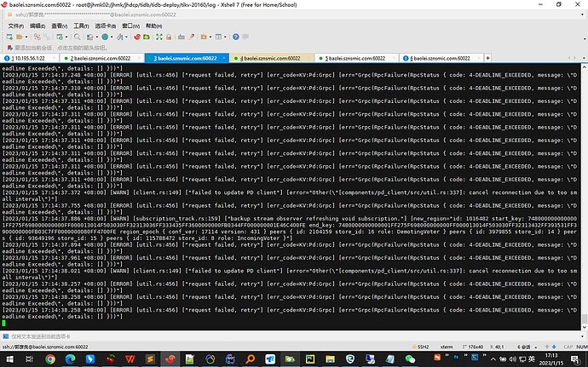This screenshot has width=588, height=367.
Task: Open the session properties toolbar icon
Action: pyautogui.click(x=60, y=37)
